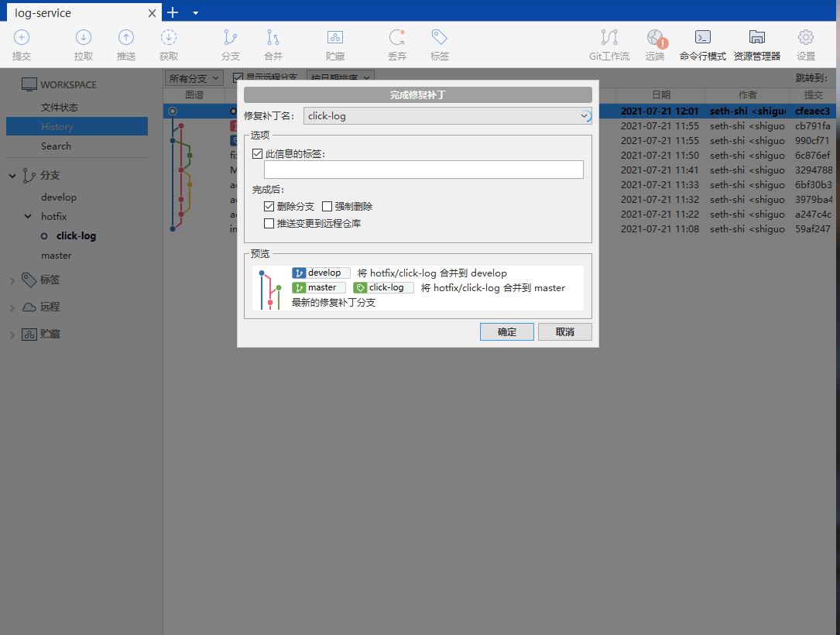Click the Discard (丢弃) toolbar icon

[x=397, y=37]
